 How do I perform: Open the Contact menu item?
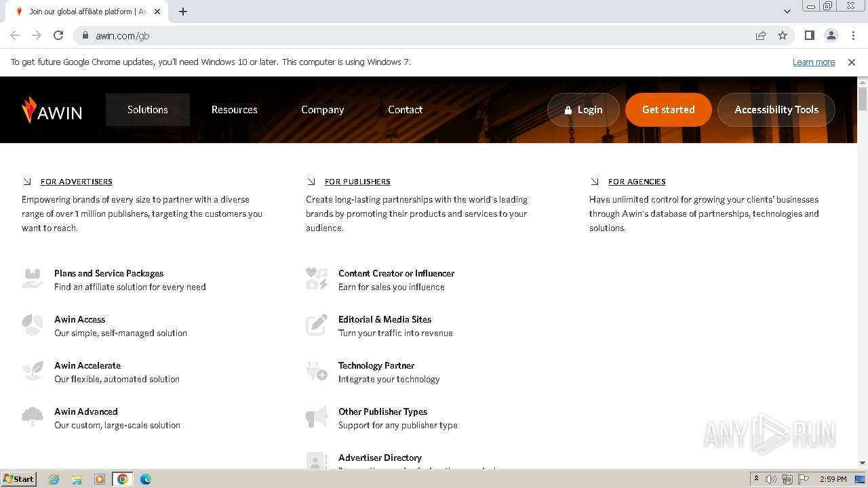pos(406,110)
